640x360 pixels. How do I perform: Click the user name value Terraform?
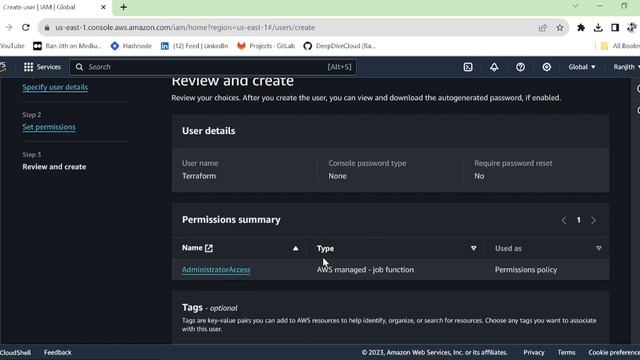click(x=199, y=176)
